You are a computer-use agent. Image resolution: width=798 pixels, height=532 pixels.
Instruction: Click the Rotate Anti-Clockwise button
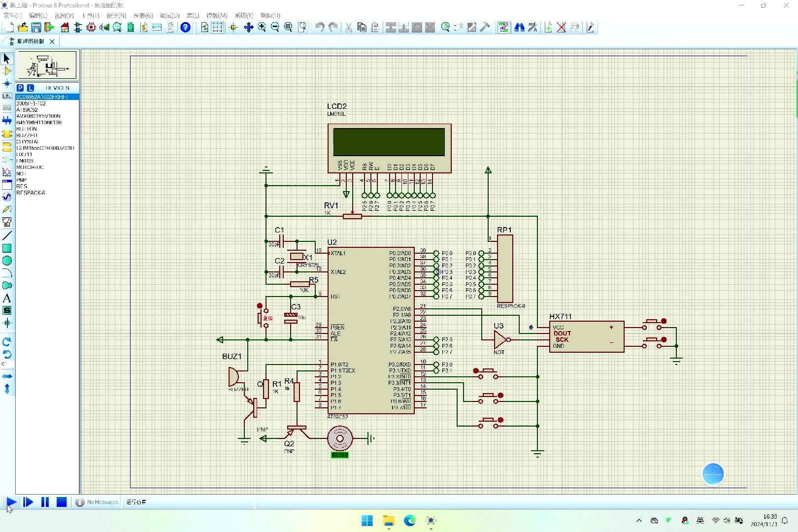tap(7, 354)
